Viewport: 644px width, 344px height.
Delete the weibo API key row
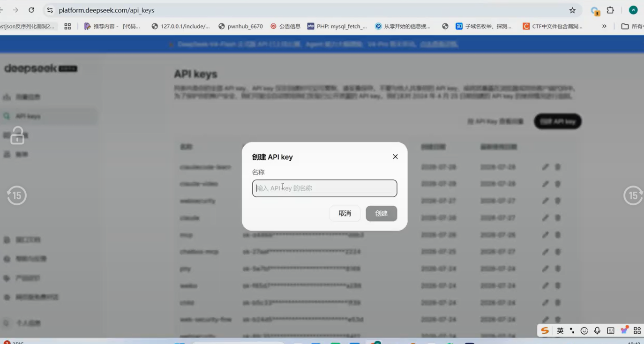[558, 285]
